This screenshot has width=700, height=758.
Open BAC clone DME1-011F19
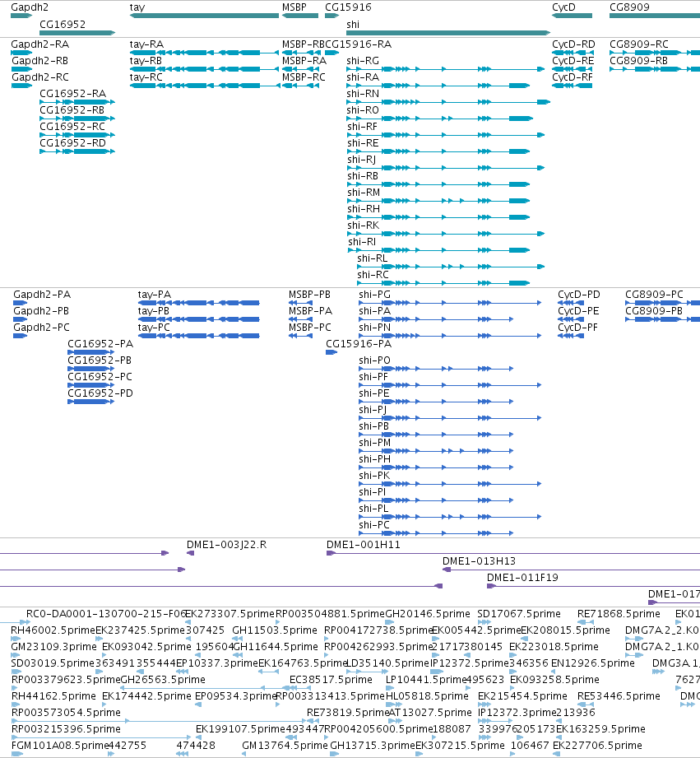pos(522,577)
